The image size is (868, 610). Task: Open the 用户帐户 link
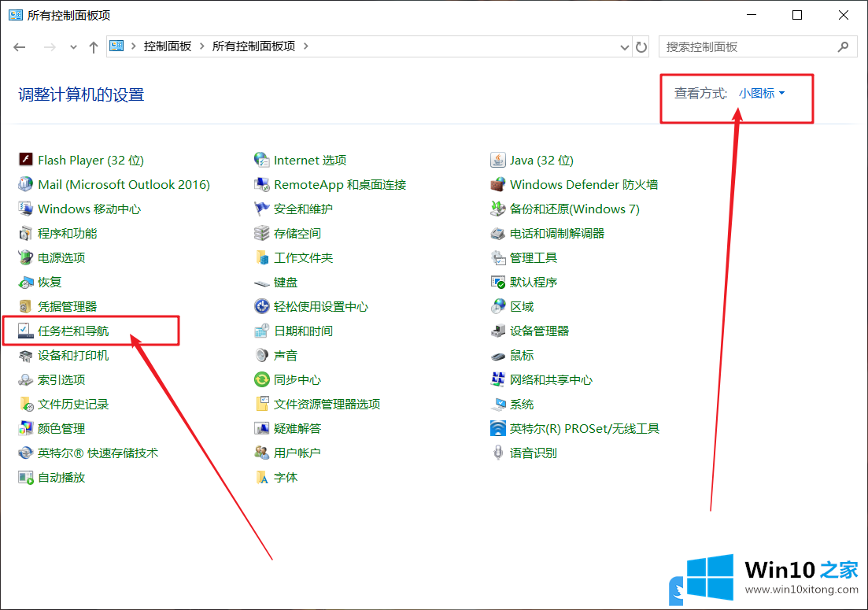[x=297, y=453]
